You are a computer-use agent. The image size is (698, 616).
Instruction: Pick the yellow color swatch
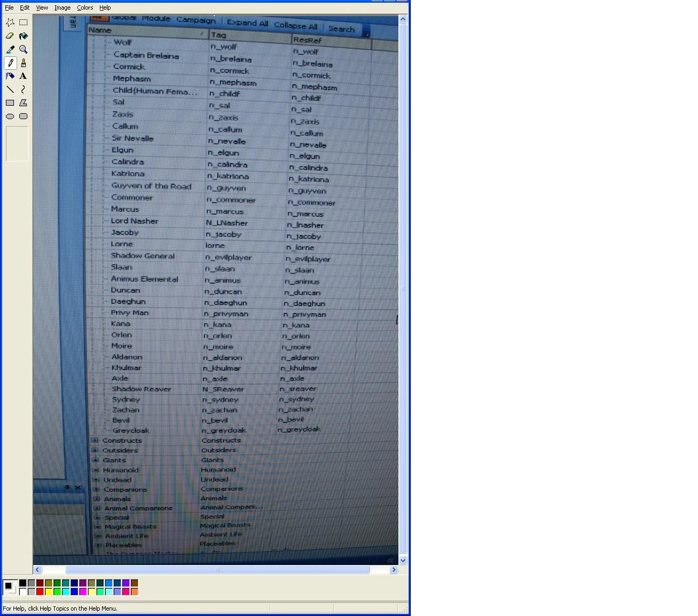[48, 592]
